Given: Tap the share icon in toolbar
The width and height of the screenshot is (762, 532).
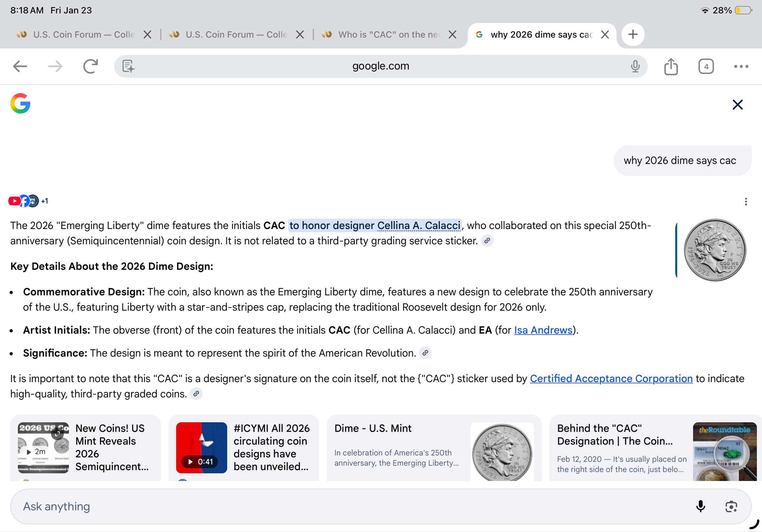Looking at the screenshot, I should [x=671, y=66].
